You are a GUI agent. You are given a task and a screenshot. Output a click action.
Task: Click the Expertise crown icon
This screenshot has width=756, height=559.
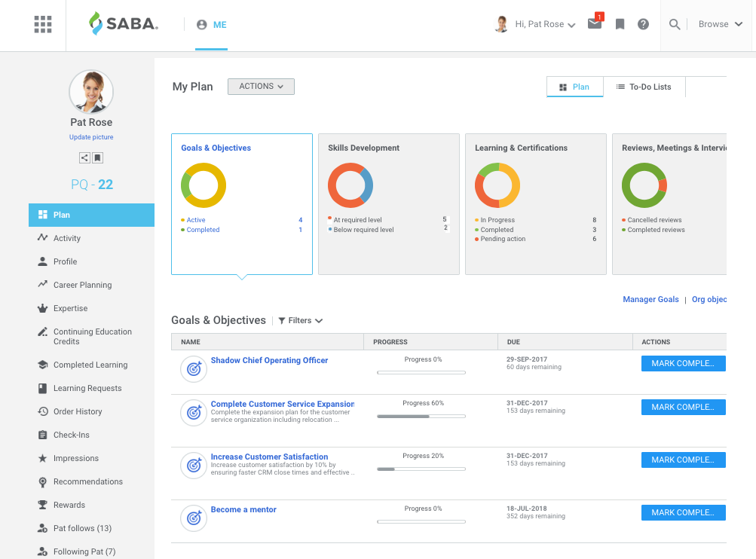(x=43, y=308)
